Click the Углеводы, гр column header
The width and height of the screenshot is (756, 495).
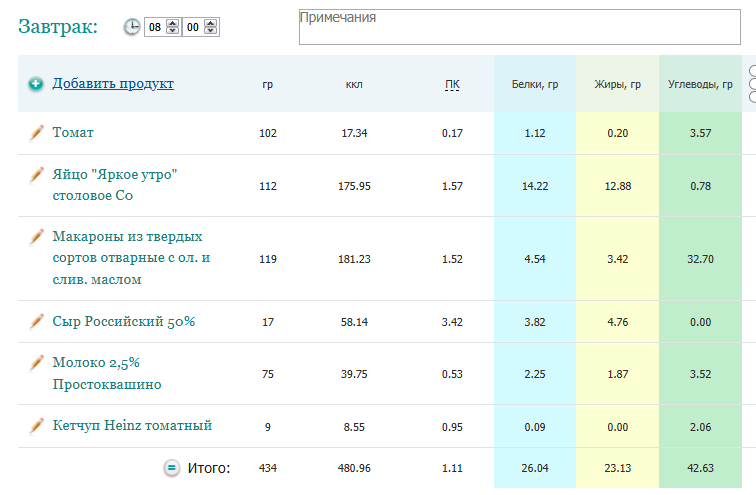(x=700, y=84)
